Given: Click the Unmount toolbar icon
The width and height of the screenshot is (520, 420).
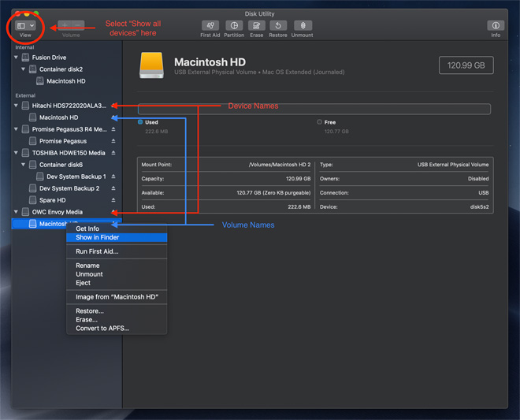Looking at the screenshot, I should [x=303, y=25].
